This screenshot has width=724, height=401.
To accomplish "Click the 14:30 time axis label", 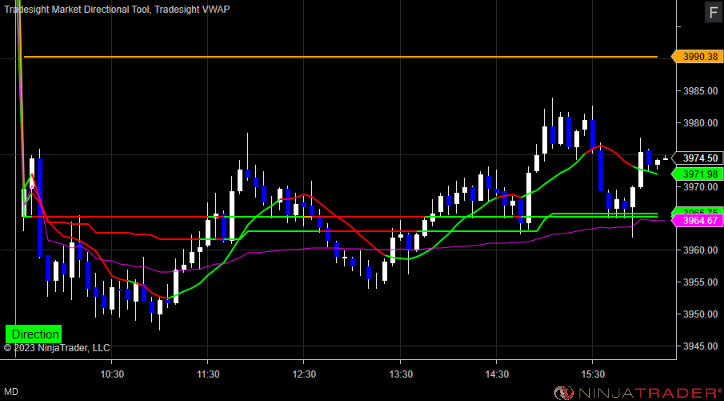I will [x=496, y=373].
